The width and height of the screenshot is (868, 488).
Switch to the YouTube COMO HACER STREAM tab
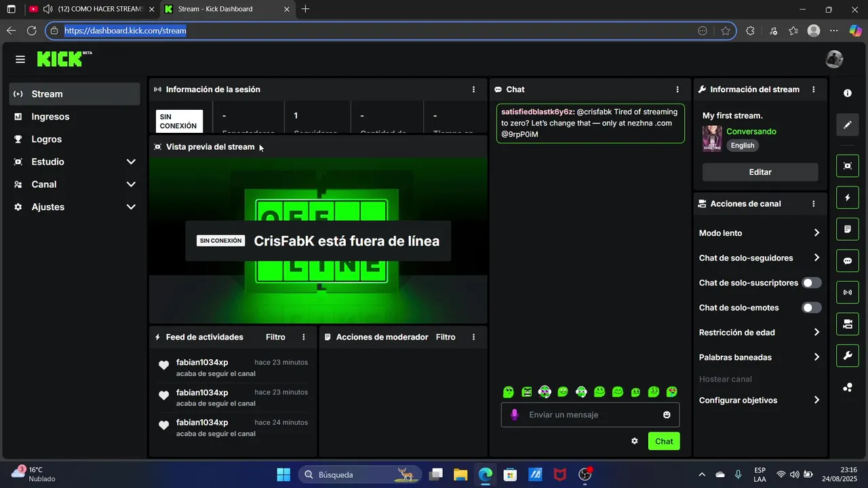pyautogui.click(x=92, y=9)
